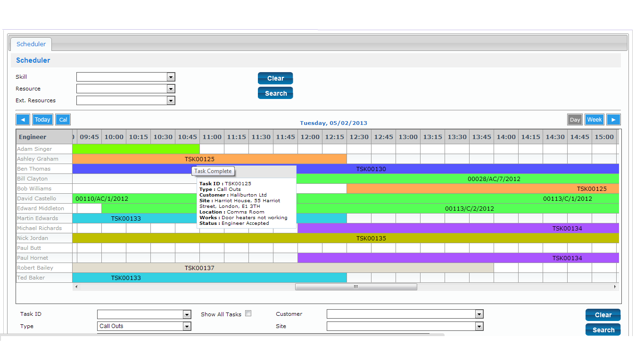Open the Cal calendar picker
This screenshot has width=644, height=362.
[63, 119]
